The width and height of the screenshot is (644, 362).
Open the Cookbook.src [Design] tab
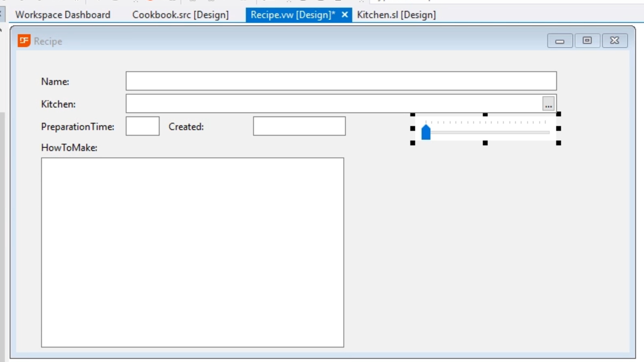coord(180,15)
